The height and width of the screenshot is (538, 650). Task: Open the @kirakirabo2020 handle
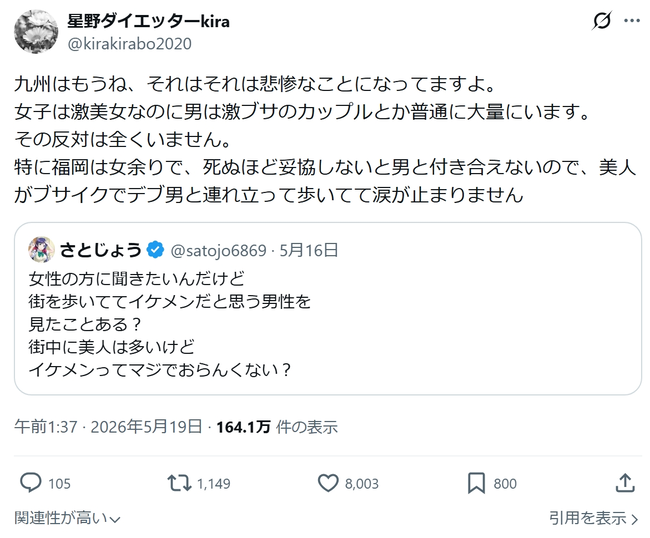[x=129, y=44]
